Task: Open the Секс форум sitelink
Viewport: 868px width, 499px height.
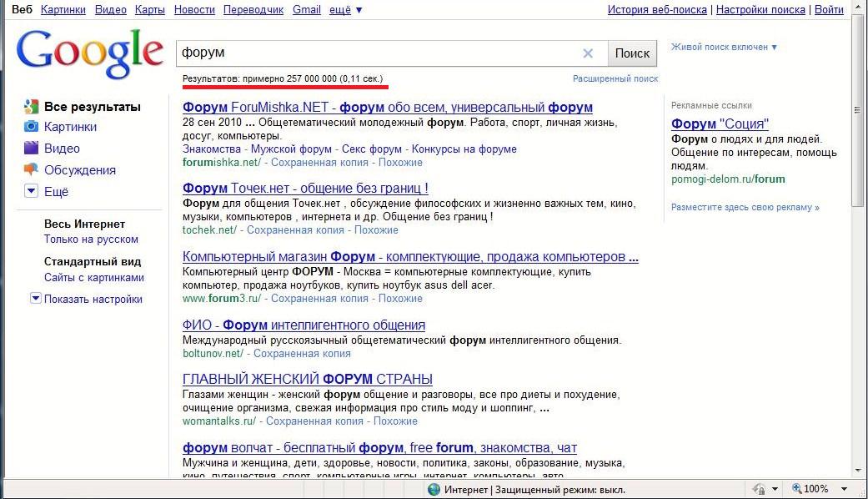Action: pos(371,149)
